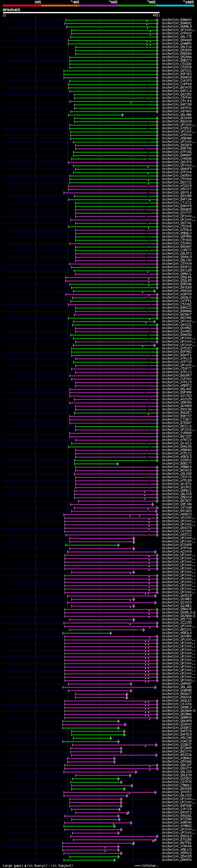The height and width of the screenshot is (868, 197).
Task: Open hit UniRef100_B9RNL9
Action: click(x=177, y=26)
